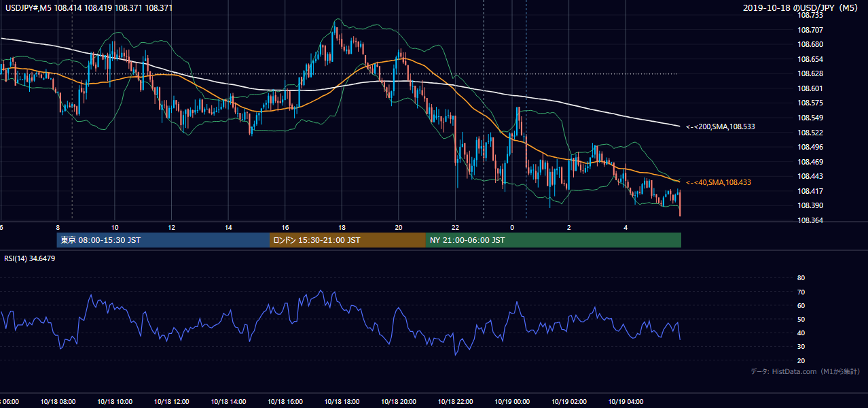Click RSI scale value 80
The width and height of the screenshot is (868, 408).
(x=801, y=278)
